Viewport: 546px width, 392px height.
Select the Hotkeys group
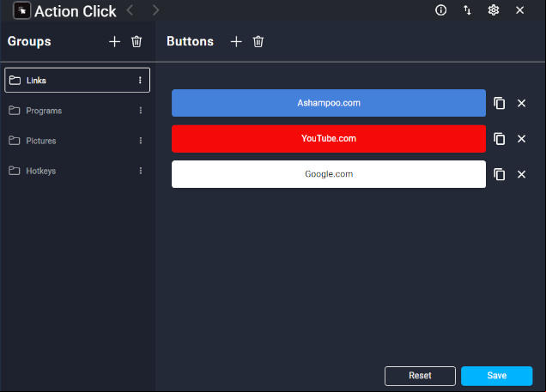coord(77,171)
